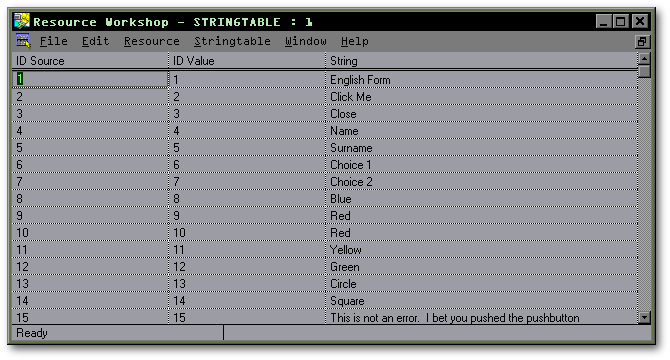This screenshot has height=360, width=670.
Task: Select the 'English Form' string cell
Action: [x=482, y=80]
